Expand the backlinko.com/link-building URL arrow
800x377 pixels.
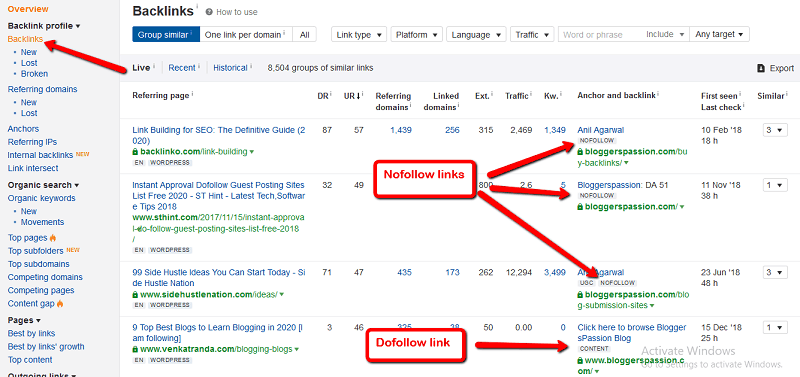(252, 152)
